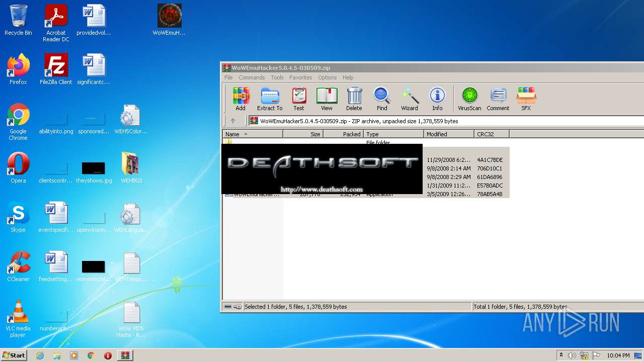Image resolution: width=644 pixels, height=362 pixels.
Task: Click CRC32 value 61DA6896
Action: click(490, 177)
